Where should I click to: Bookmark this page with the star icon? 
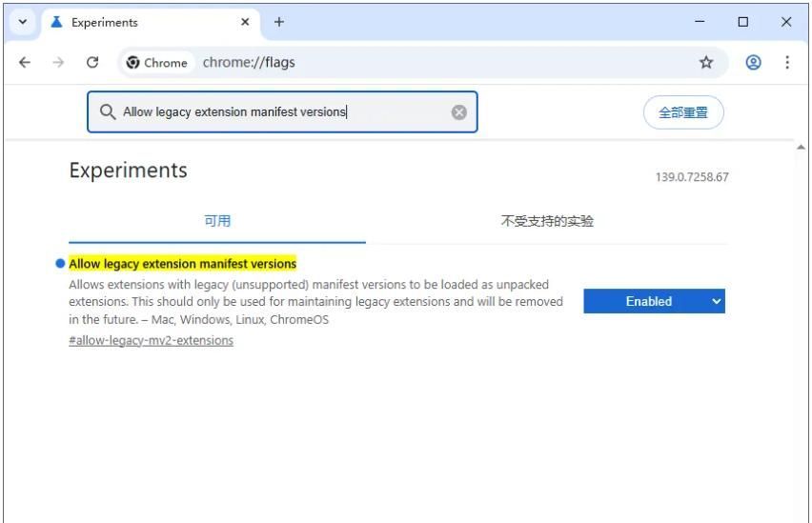pyautogui.click(x=706, y=63)
